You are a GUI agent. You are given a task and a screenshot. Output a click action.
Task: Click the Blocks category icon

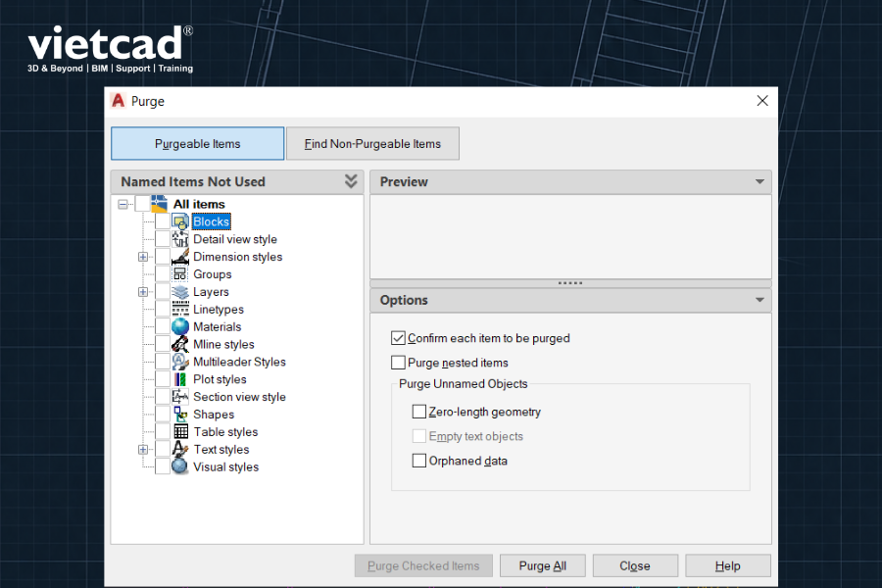(180, 221)
